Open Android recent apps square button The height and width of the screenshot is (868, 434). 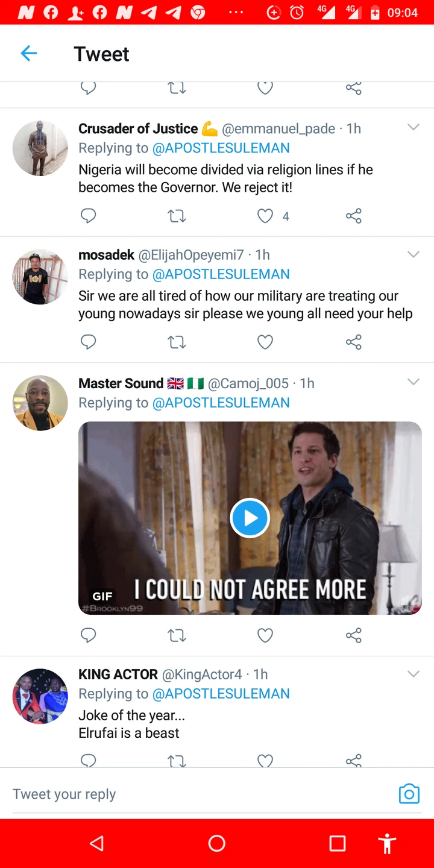tap(338, 843)
